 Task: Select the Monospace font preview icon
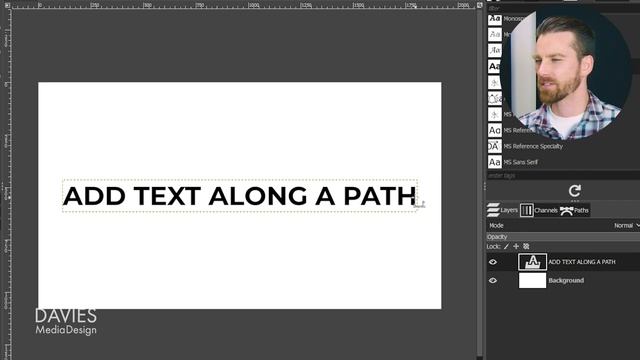494,19
